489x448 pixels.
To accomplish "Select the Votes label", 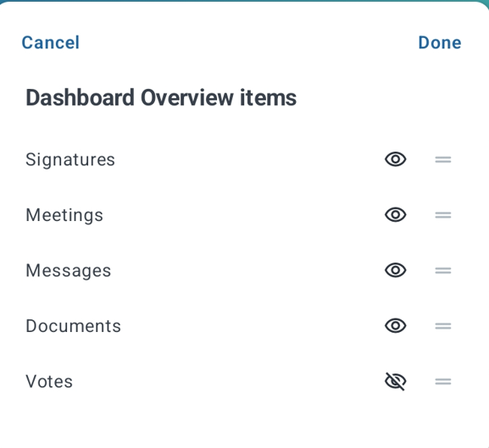I will pos(49,382).
